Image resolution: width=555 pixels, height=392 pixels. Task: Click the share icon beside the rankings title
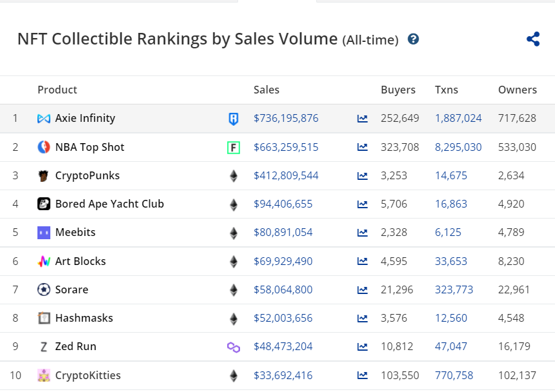pos(533,39)
